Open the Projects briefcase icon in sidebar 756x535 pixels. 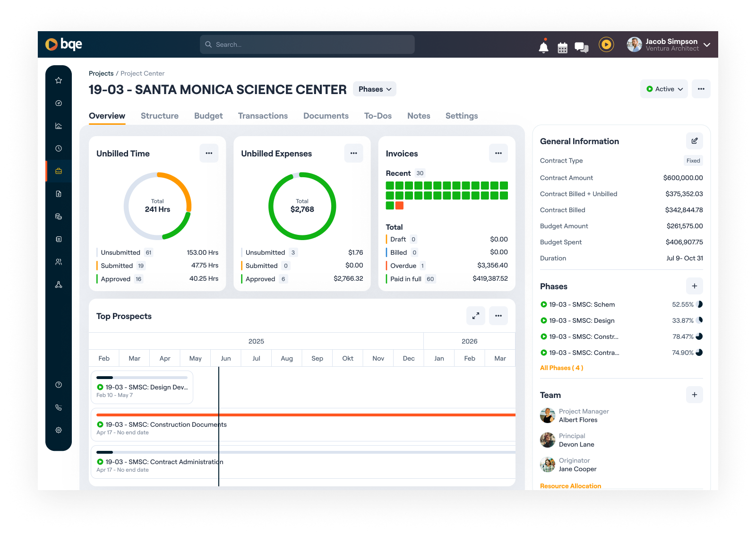pos(59,171)
